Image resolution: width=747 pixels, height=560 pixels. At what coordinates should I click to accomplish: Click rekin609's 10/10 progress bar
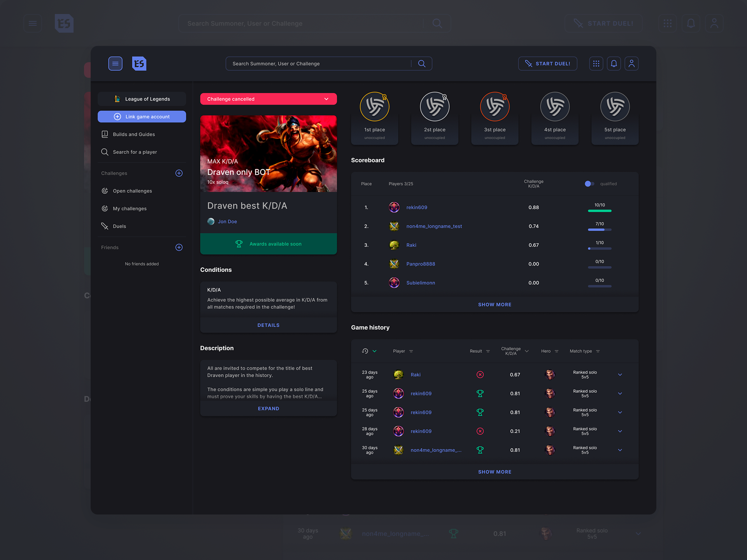tap(600, 210)
